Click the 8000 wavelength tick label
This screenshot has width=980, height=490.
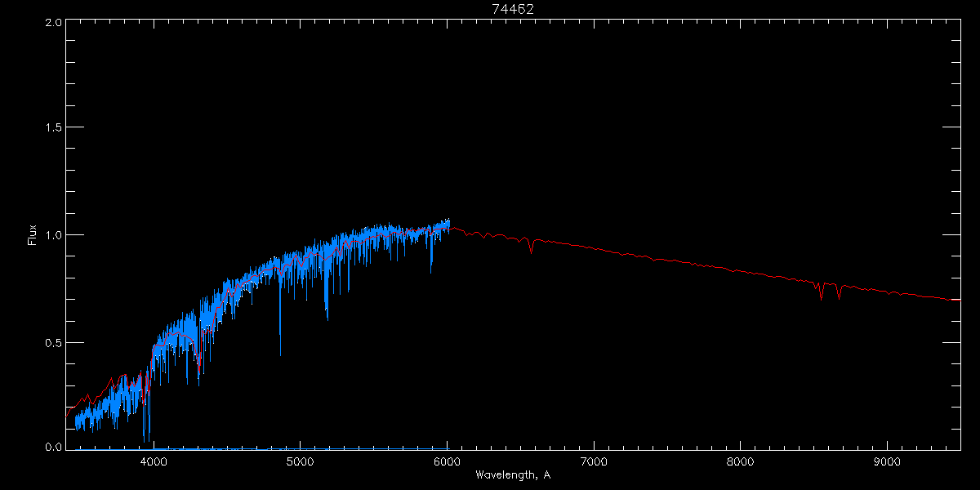click(x=741, y=461)
